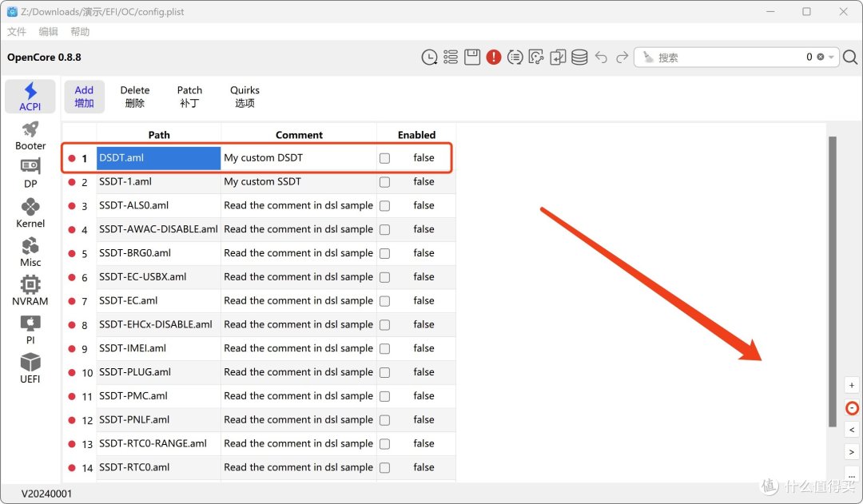This screenshot has width=863, height=504.
Task: Enable the SSDT-EC.aml checkbox
Action: pyautogui.click(x=384, y=301)
